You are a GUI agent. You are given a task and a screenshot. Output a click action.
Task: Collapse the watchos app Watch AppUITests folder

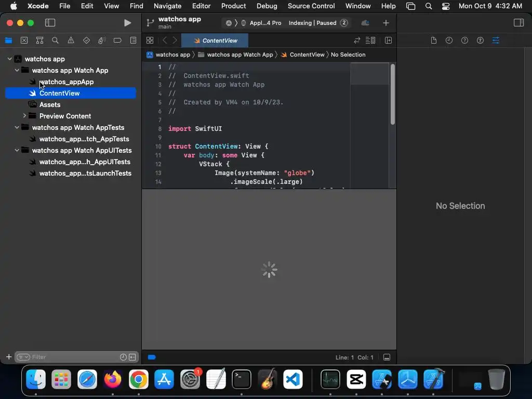[x=17, y=150]
